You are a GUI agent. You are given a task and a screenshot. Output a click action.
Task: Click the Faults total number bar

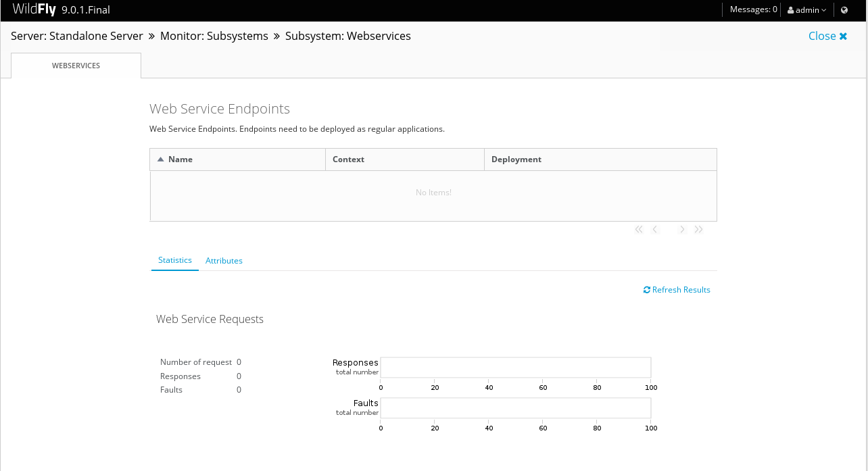point(515,408)
